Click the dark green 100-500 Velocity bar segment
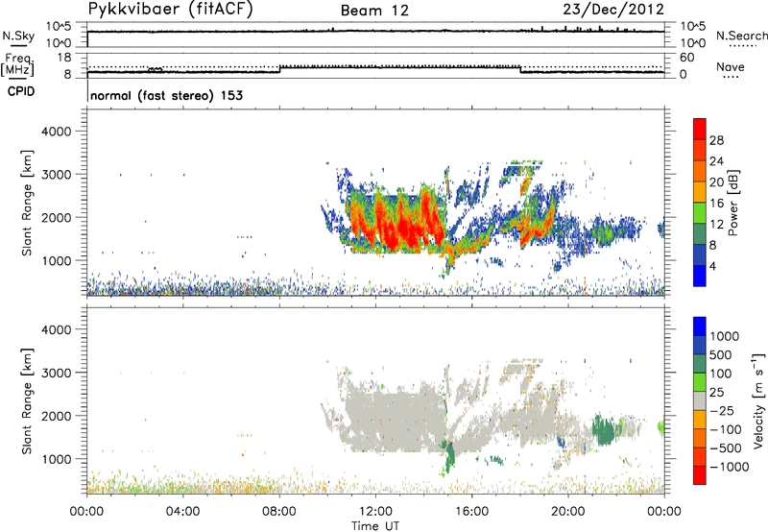The image size is (768, 532). coord(700,364)
